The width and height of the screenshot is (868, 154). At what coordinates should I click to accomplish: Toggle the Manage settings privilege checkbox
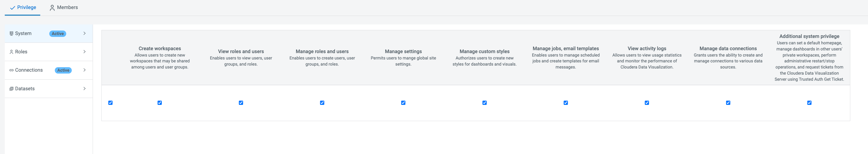tap(403, 103)
